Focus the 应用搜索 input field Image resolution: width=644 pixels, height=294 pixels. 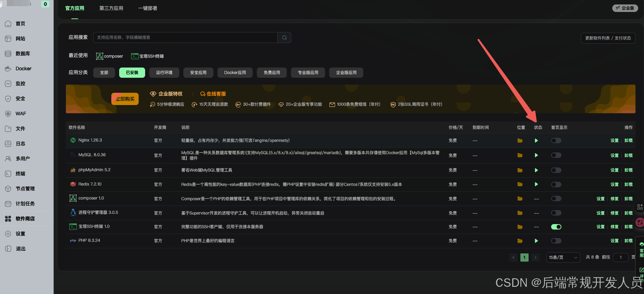pos(185,38)
